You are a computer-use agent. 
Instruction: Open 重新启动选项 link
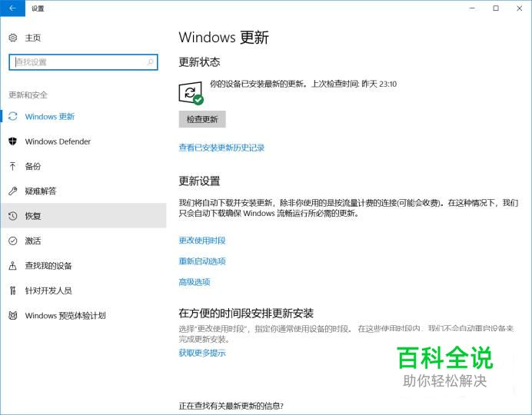click(x=202, y=261)
